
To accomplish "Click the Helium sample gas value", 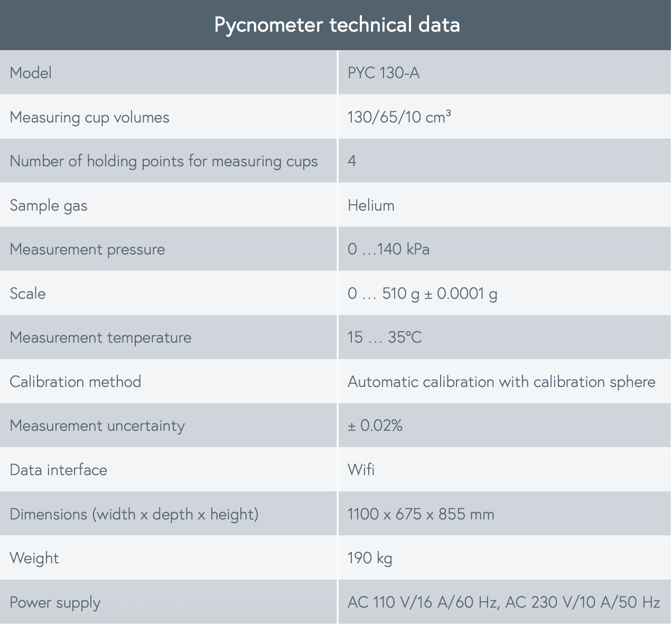I will (371, 205).
